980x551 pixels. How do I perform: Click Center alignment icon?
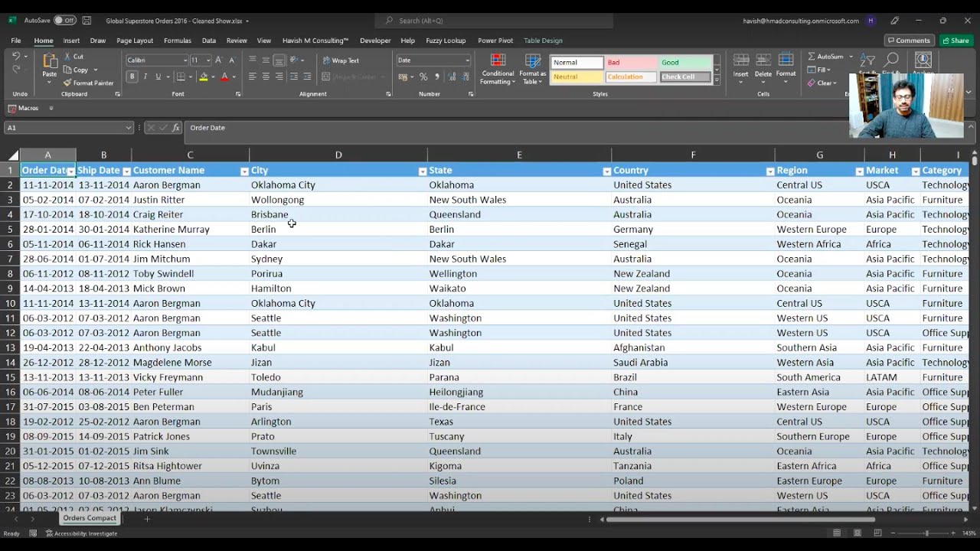266,77
